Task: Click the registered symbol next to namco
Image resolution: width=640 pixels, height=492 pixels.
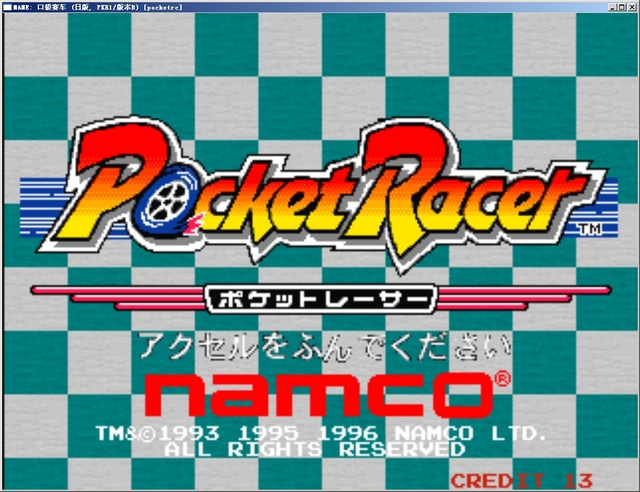Action: click(502, 378)
